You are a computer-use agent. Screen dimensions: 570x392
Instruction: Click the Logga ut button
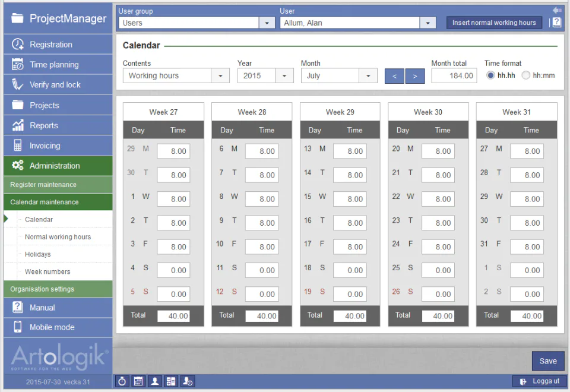pos(539,381)
